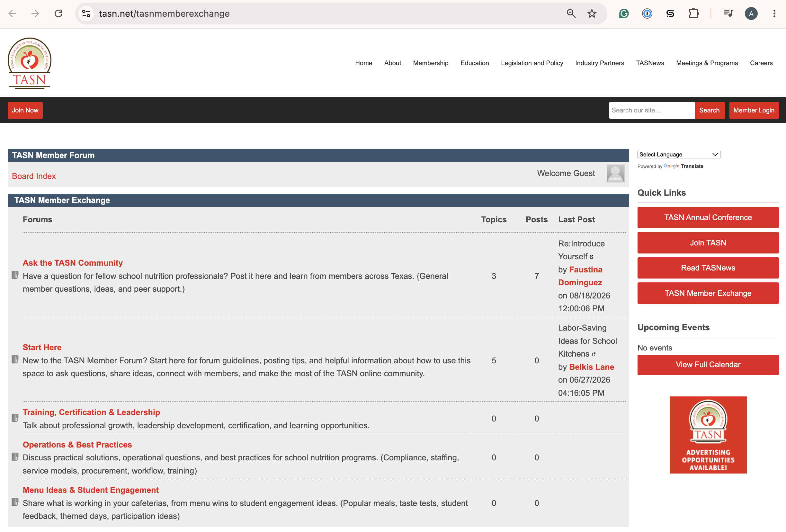This screenshot has height=532, width=786.
Task: Click the guest no-photo avatar
Action: [615, 173]
